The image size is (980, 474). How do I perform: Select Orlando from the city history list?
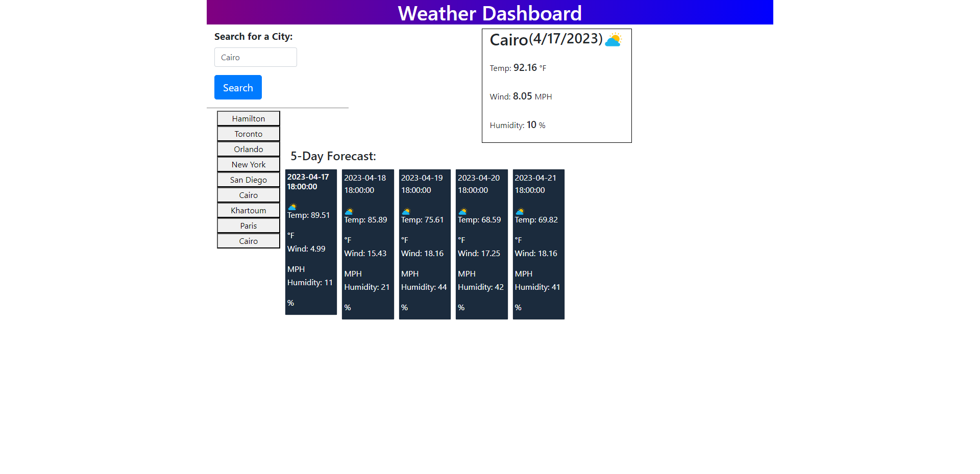point(249,149)
